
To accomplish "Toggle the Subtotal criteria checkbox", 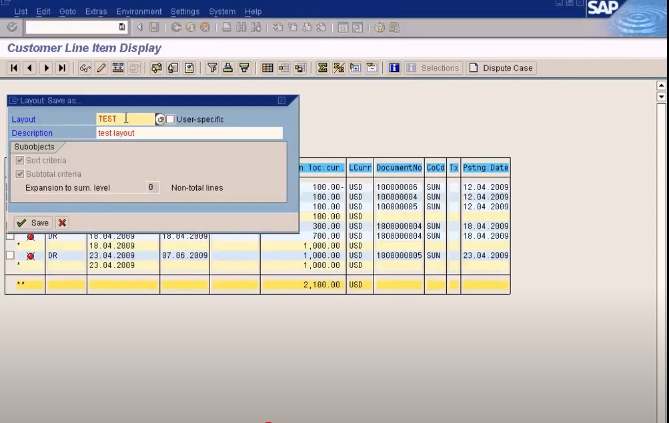I will click(20, 174).
